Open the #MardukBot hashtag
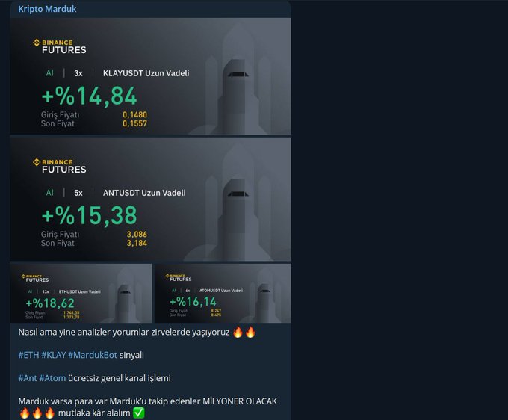 (93, 355)
